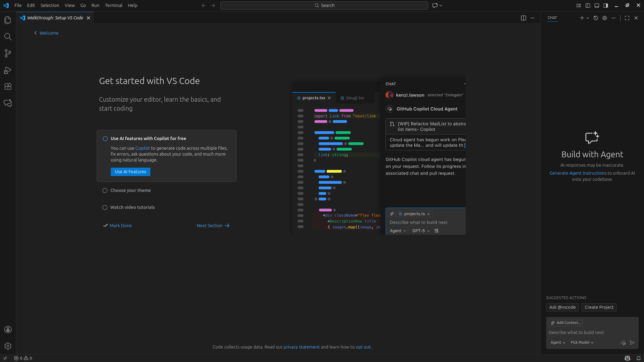Follow the Next Section link
Screen dimensions: 644x362
(x=213, y=225)
